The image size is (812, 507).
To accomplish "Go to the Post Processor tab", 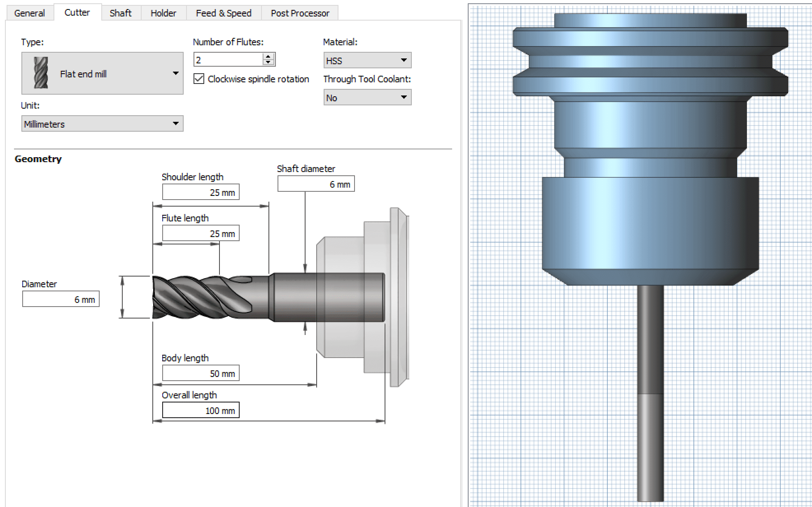I will coord(300,13).
